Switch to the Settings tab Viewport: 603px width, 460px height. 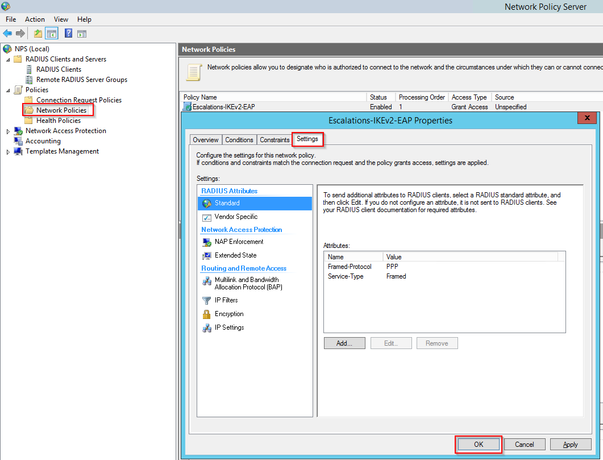tap(307, 139)
